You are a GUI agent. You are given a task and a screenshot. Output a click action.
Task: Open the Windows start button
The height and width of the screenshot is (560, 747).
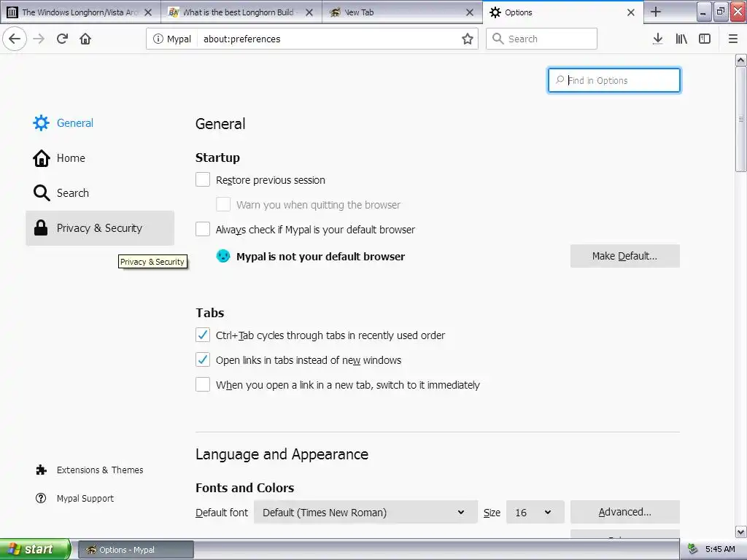35,549
